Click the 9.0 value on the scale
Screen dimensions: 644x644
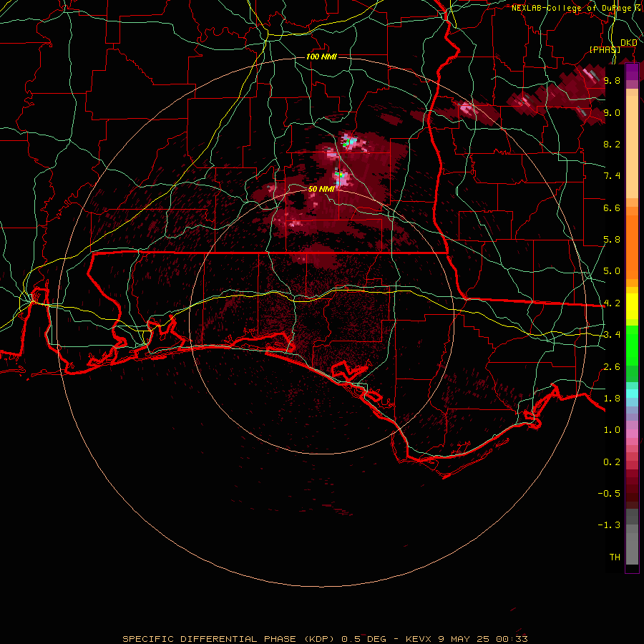612,112
